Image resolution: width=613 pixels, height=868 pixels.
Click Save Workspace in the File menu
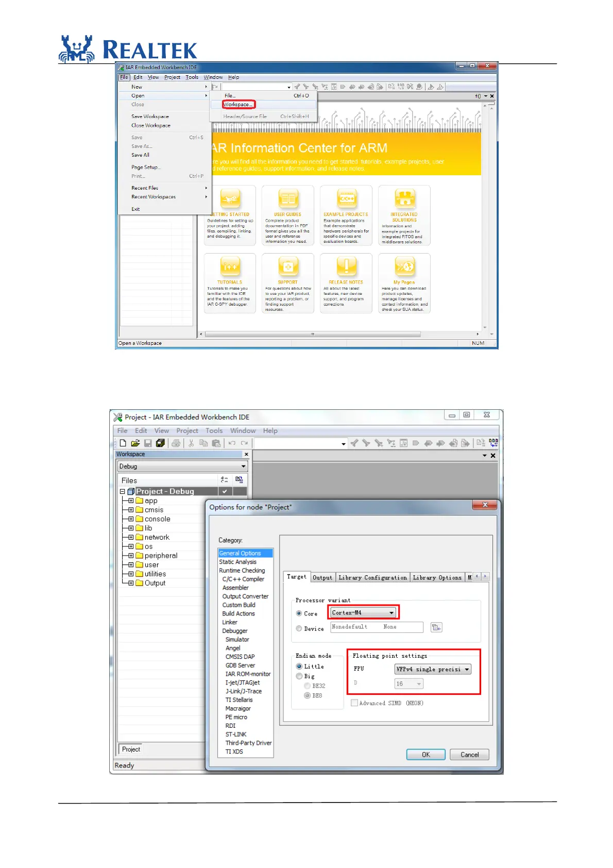click(150, 116)
